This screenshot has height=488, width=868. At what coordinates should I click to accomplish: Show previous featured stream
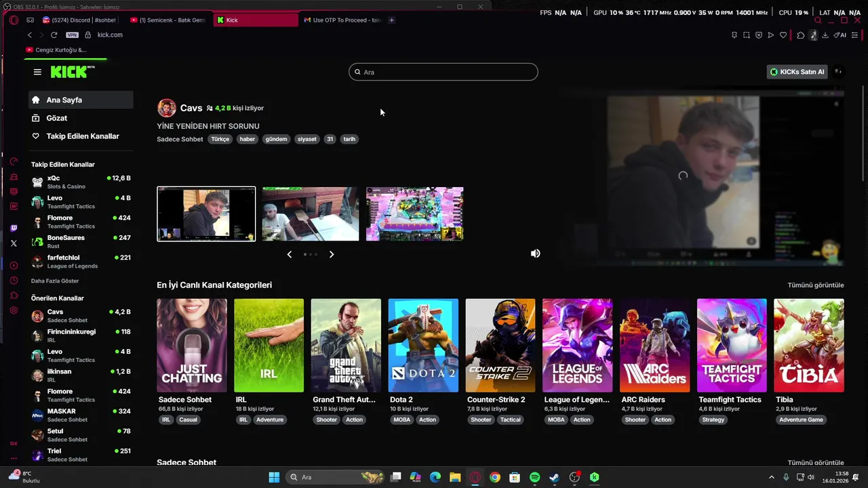click(290, 254)
